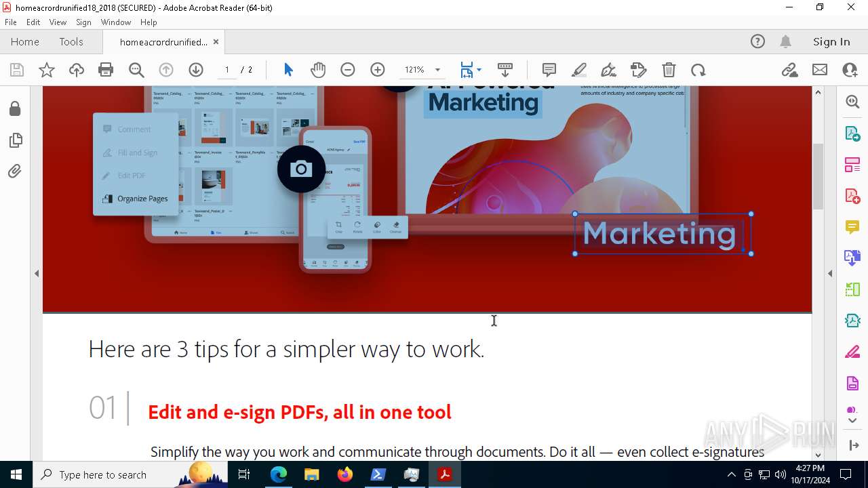Viewport: 868px width, 488px height.
Task: Open the Sign menu
Action: tap(83, 22)
